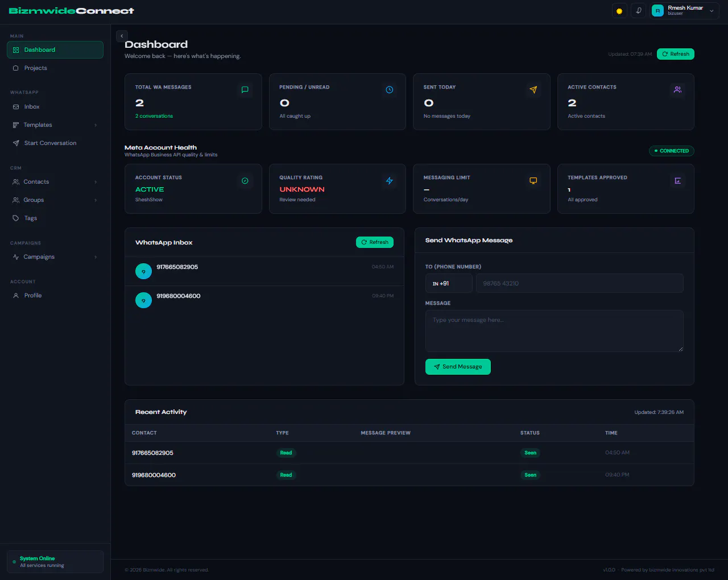The image size is (728, 580).
Task: Click the people icon on Active Contacts card
Action: click(678, 90)
